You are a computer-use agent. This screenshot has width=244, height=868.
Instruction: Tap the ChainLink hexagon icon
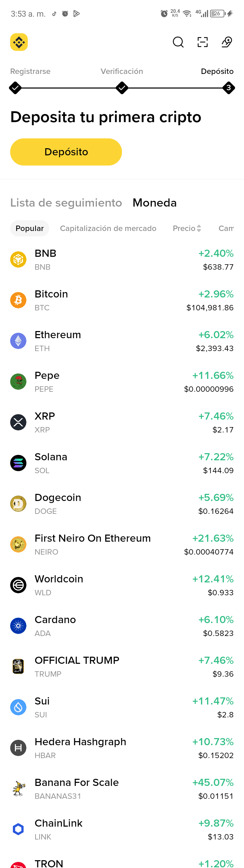(18, 829)
